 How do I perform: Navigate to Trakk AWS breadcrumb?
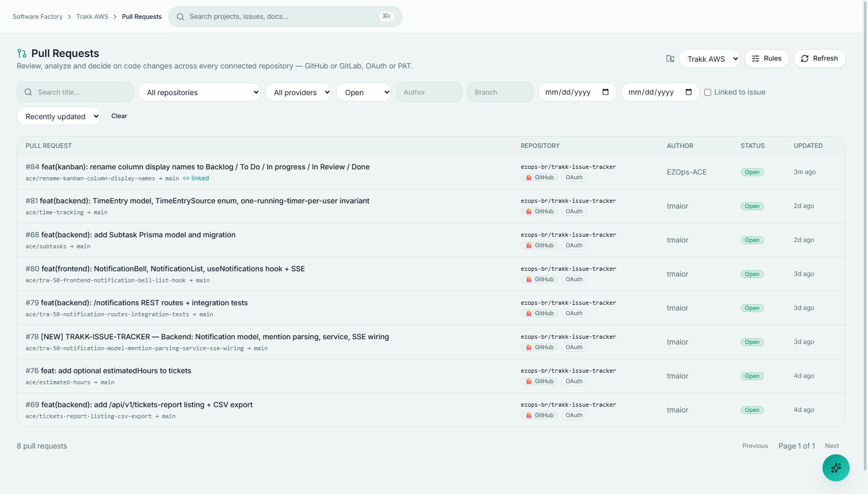click(x=92, y=17)
